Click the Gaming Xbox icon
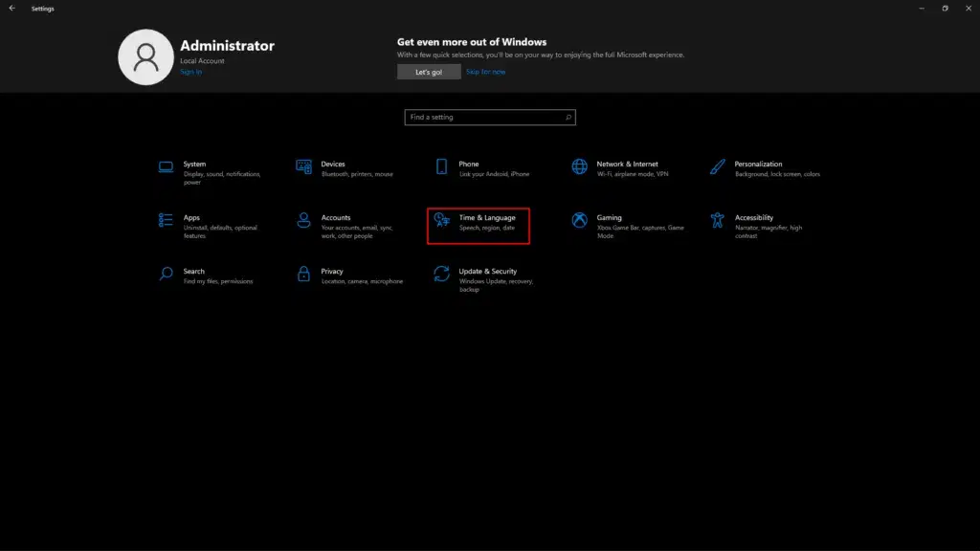 [x=579, y=221]
